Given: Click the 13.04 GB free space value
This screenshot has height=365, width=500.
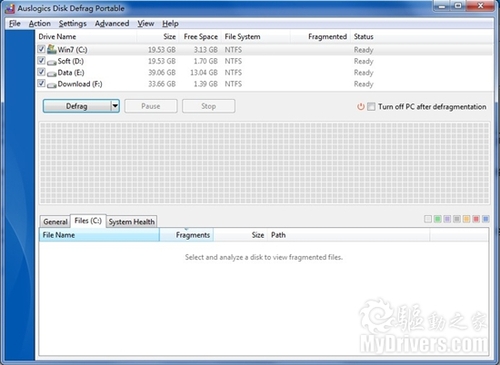Looking at the screenshot, I should click(204, 72).
